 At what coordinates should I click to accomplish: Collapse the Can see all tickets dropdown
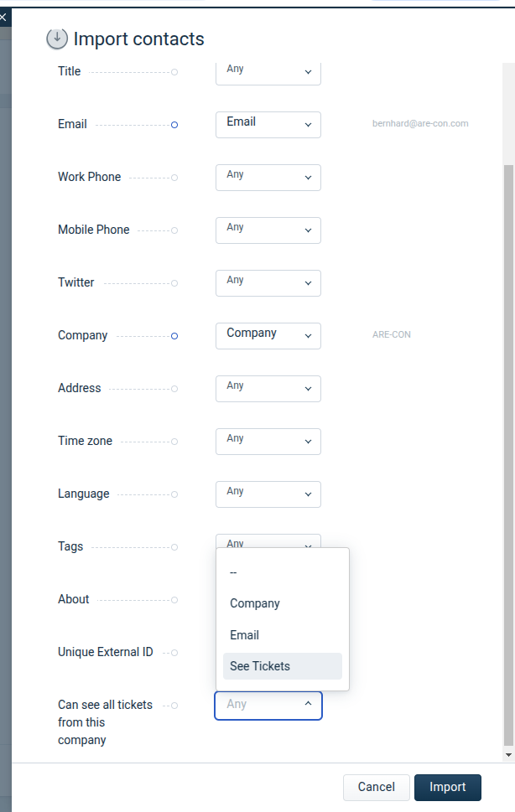[x=268, y=706]
